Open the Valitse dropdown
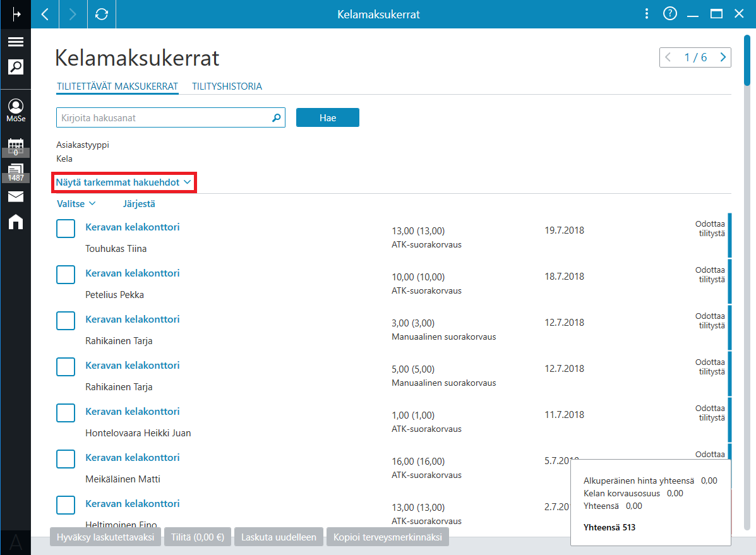The height and width of the screenshot is (555, 756). coord(76,204)
